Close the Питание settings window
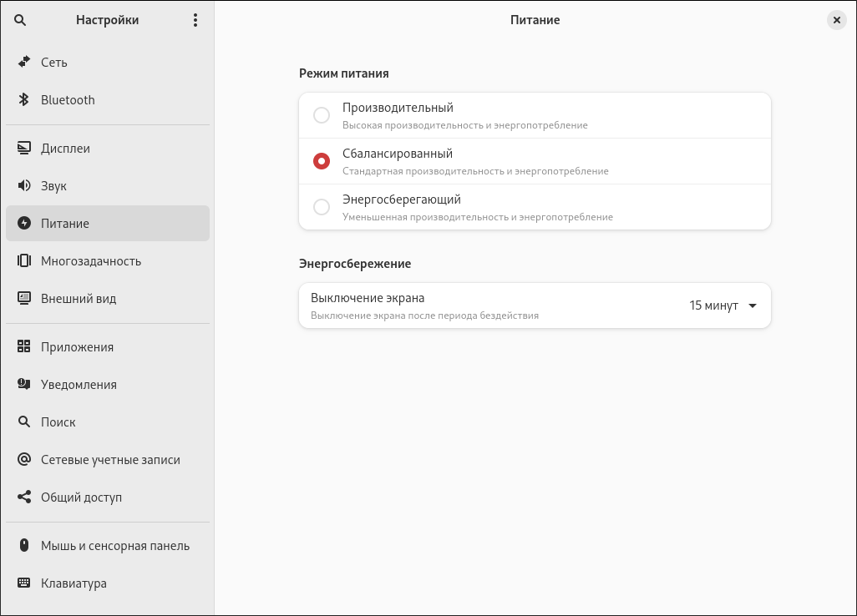 point(836,20)
